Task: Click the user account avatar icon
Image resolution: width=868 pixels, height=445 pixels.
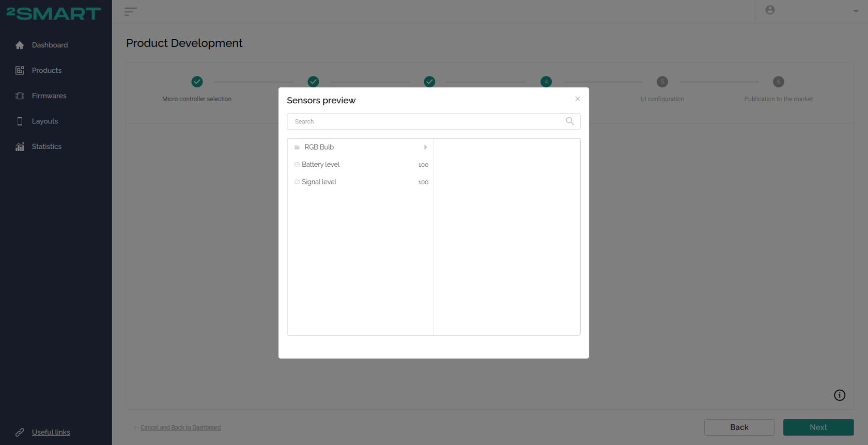Action: (770, 10)
